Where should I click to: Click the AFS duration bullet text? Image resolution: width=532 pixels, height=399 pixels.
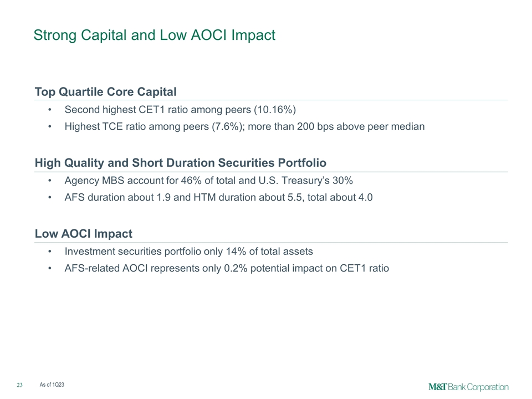pyautogui.click(x=214, y=198)
